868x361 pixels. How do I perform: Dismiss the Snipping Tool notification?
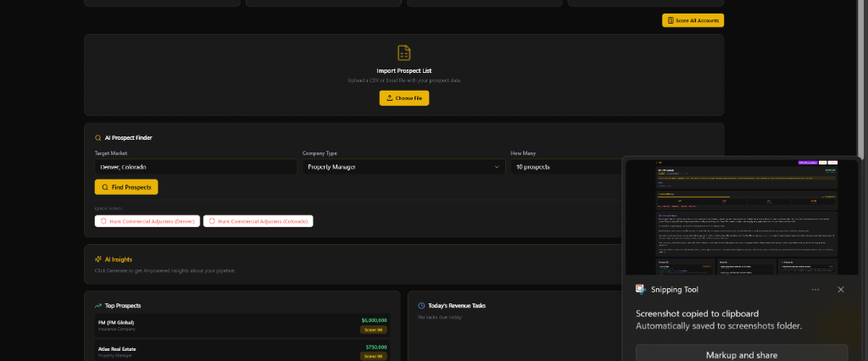[x=841, y=290]
